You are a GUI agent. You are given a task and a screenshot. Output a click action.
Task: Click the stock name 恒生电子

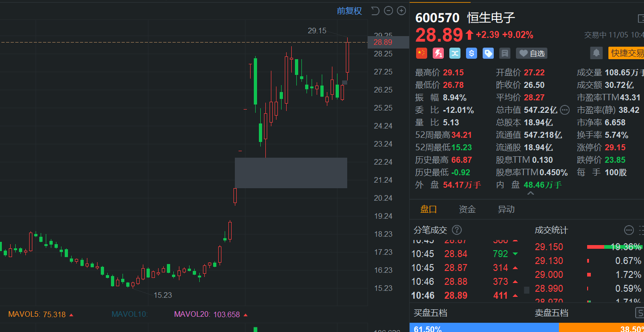click(x=491, y=18)
